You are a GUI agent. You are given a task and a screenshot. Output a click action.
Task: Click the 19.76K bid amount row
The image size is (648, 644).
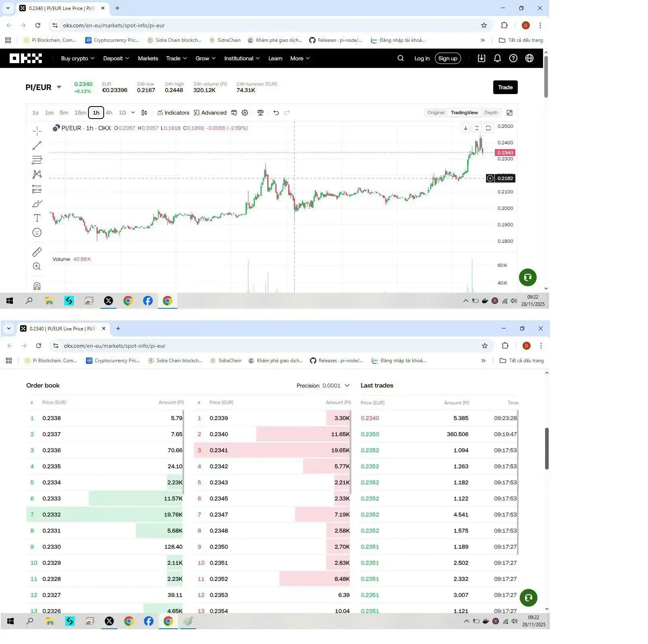pos(105,515)
